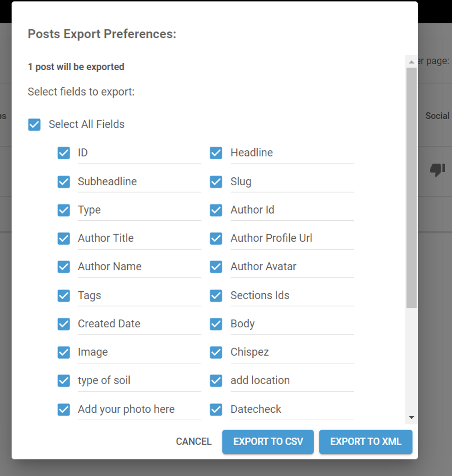This screenshot has height=476, width=452.
Task: Toggle the Datecheck checkbox
Action: [216, 409]
